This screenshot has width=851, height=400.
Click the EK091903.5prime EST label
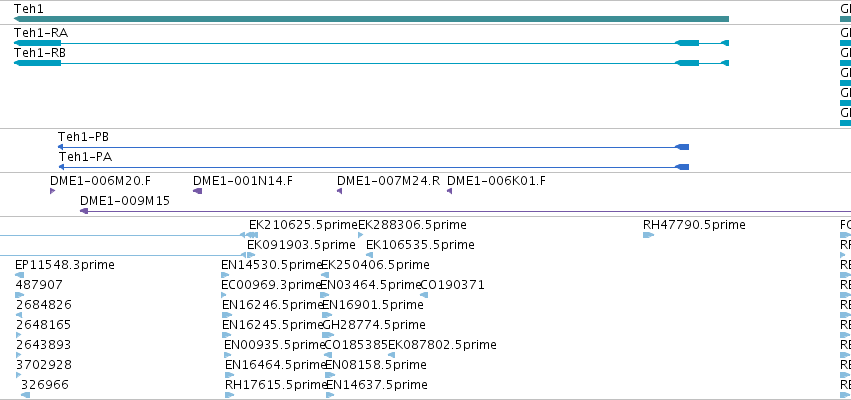point(301,245)
